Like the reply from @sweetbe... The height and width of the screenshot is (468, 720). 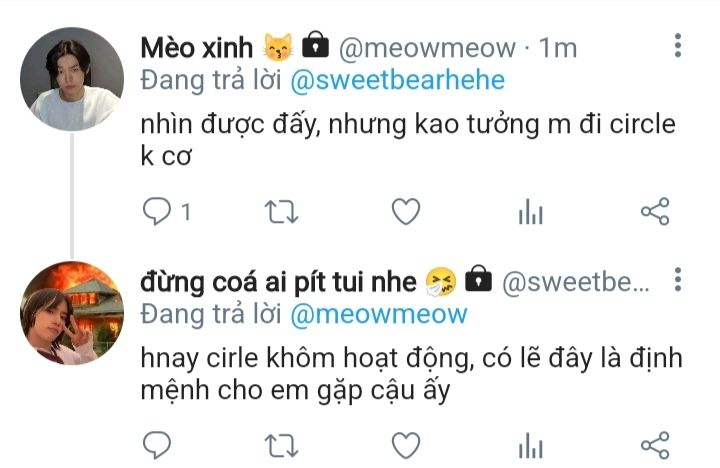click(406, 445)
